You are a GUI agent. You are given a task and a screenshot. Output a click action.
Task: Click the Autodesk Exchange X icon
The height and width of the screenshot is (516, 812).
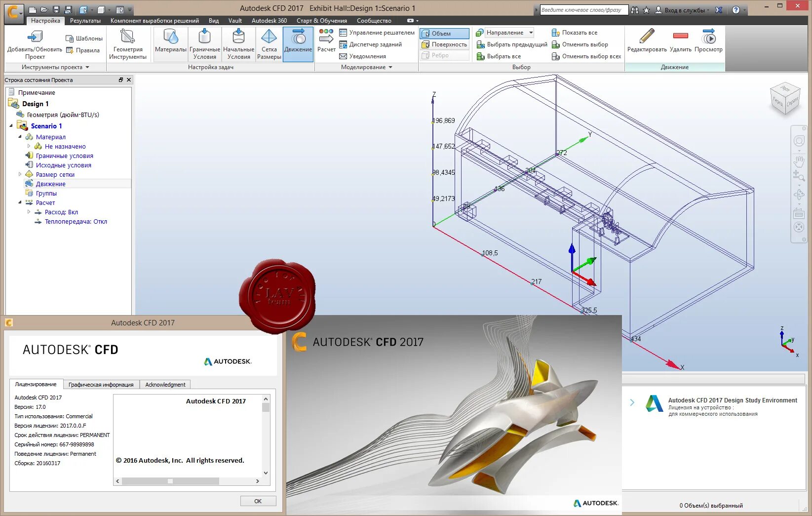tap(719, 10)
